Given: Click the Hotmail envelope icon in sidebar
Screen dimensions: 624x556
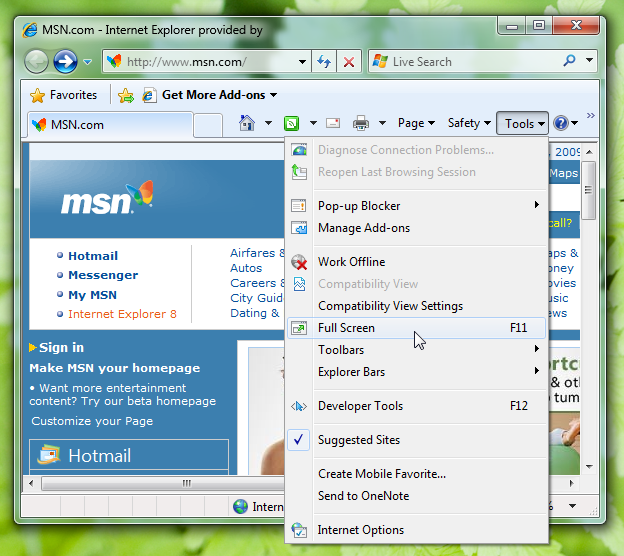Looking at the screenshot, I should [49, 455].
